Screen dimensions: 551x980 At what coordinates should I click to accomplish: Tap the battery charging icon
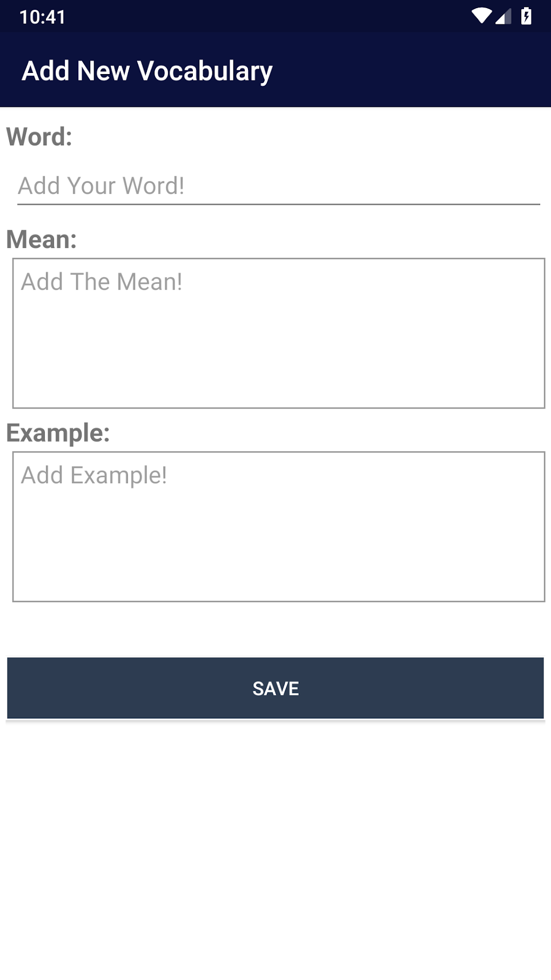(526, 16)
